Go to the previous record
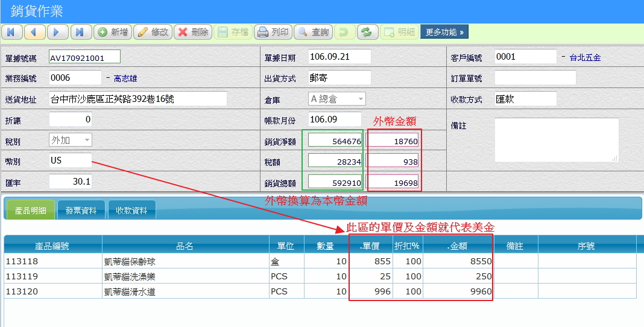This screenshot has width=644, height=327. click(x=34, y=32)
